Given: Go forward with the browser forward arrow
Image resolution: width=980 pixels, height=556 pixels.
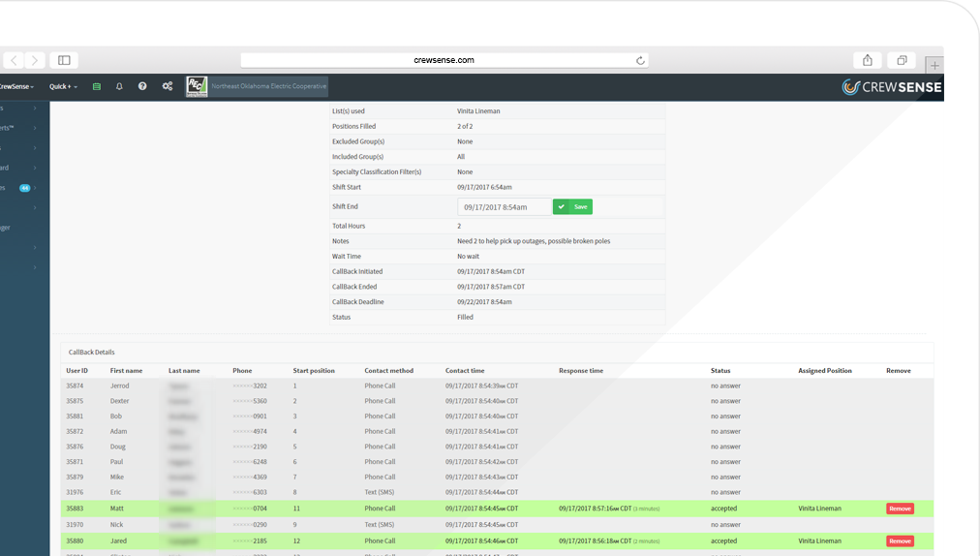Looking at the screenshot, I should 35,60.
